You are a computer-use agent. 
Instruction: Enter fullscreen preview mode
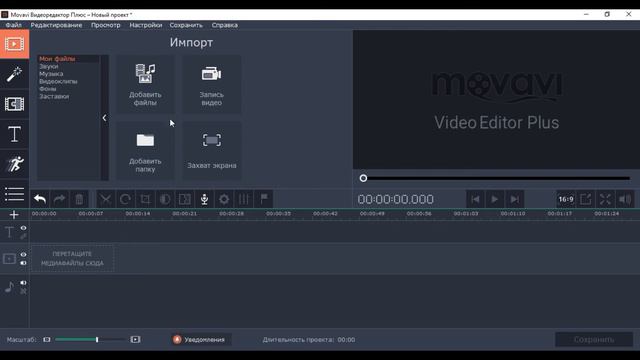tap(605, 199)
